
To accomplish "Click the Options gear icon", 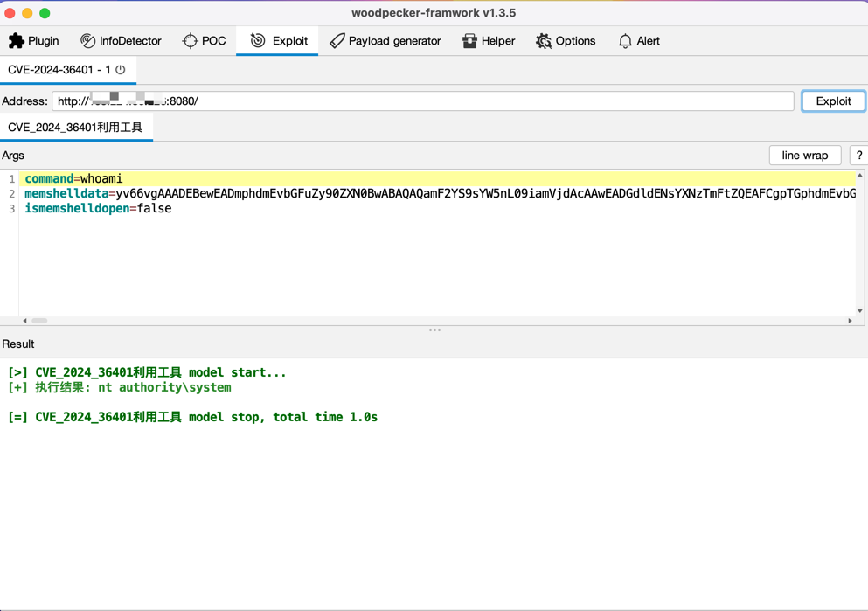I will point(544,41).
